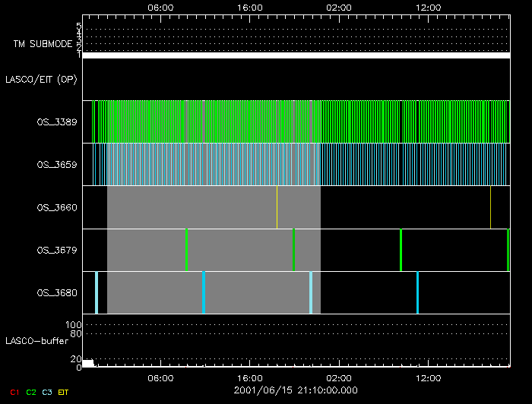Screen dimensions: 532x404
Task: Click last cyan marker in OS_3680 row
Action: 417,292
